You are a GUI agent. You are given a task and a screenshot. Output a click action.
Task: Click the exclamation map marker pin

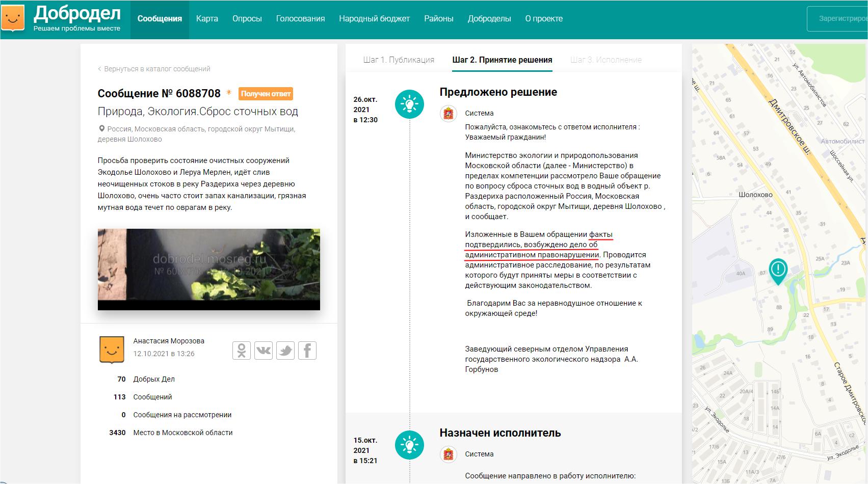coord(778,271)
